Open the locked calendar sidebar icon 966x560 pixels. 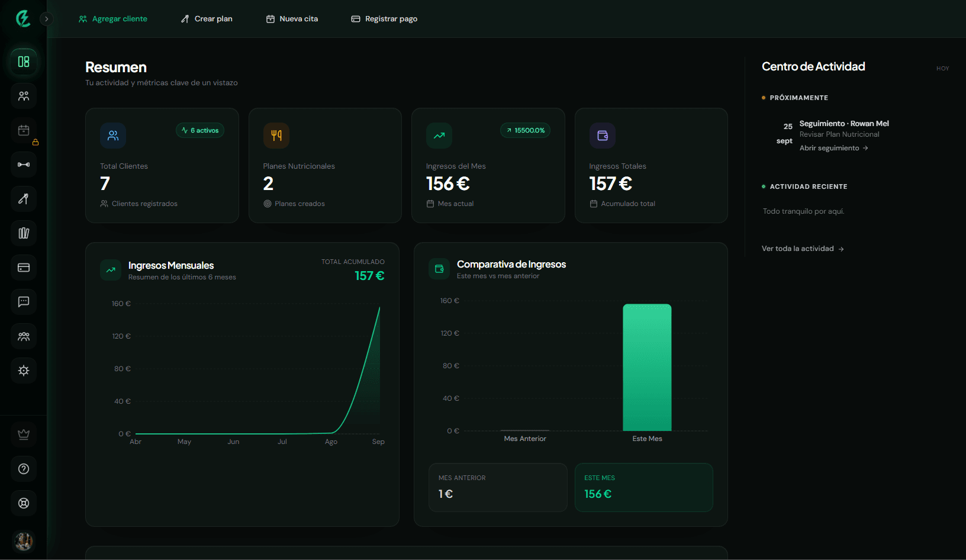tap(24, 130)
